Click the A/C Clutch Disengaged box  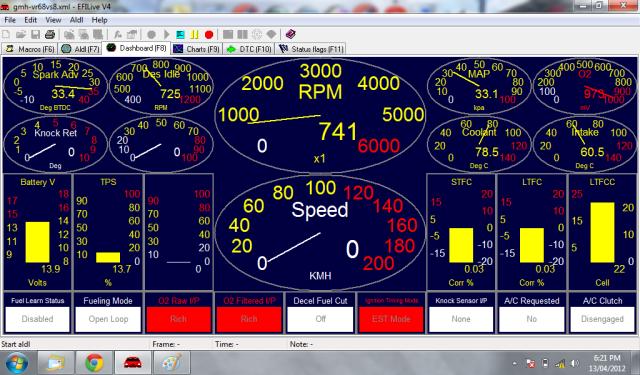(x=602, y=319)
